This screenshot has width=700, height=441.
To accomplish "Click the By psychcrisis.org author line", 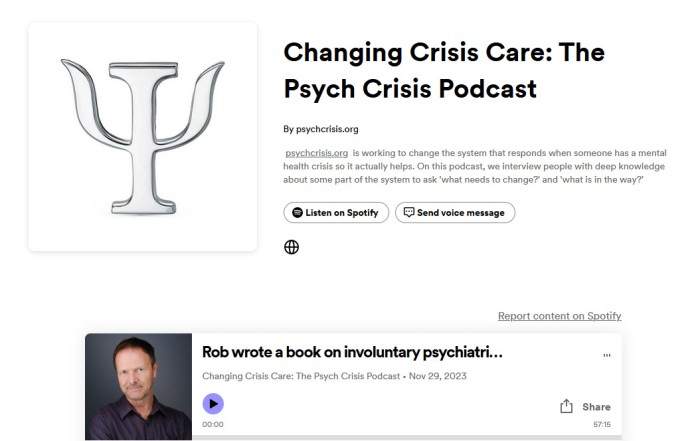I will (x=321, y=129).
